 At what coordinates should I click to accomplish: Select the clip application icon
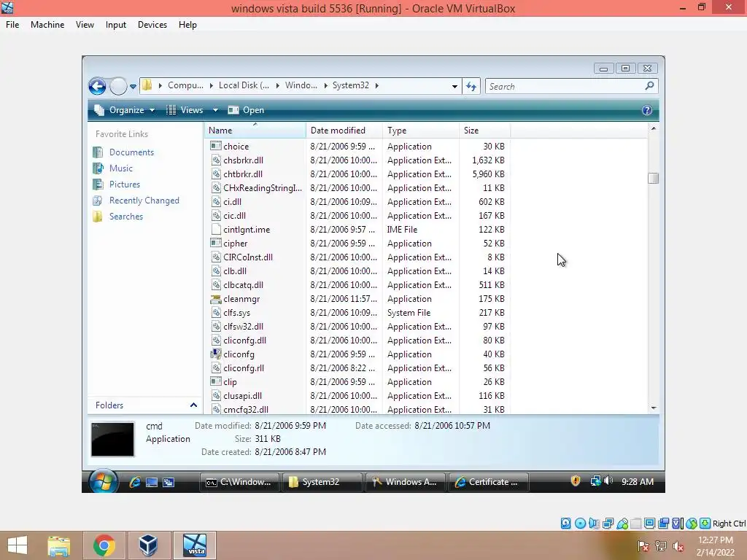point(216,381)
